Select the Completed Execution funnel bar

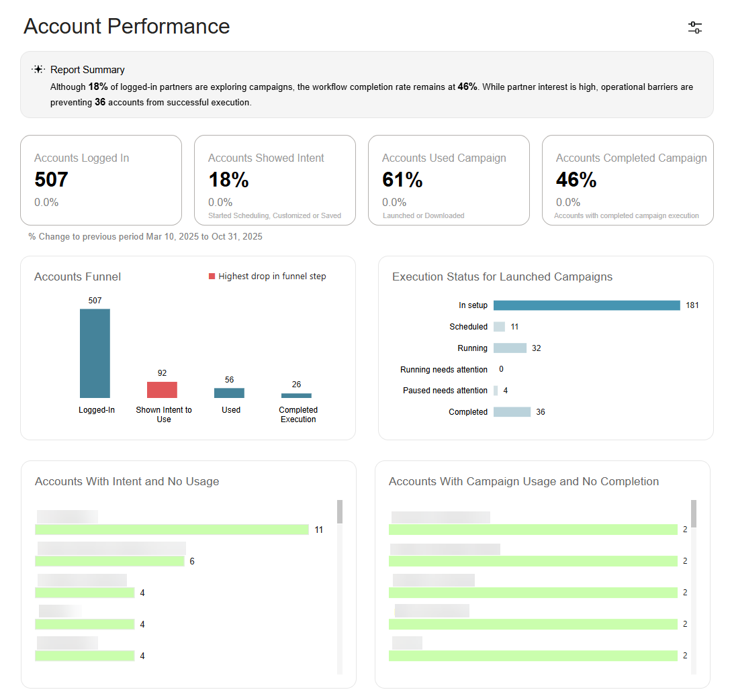click(x=297, y=396)
